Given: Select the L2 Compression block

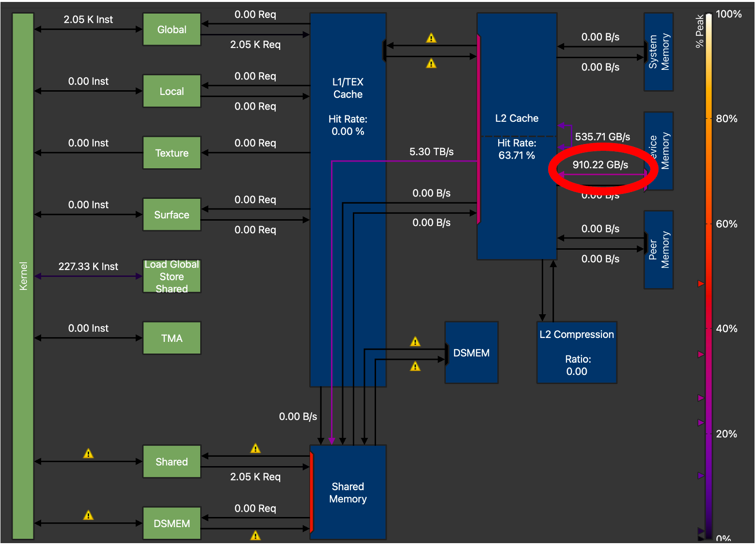Looking at the screenshot, I should 577,352.
